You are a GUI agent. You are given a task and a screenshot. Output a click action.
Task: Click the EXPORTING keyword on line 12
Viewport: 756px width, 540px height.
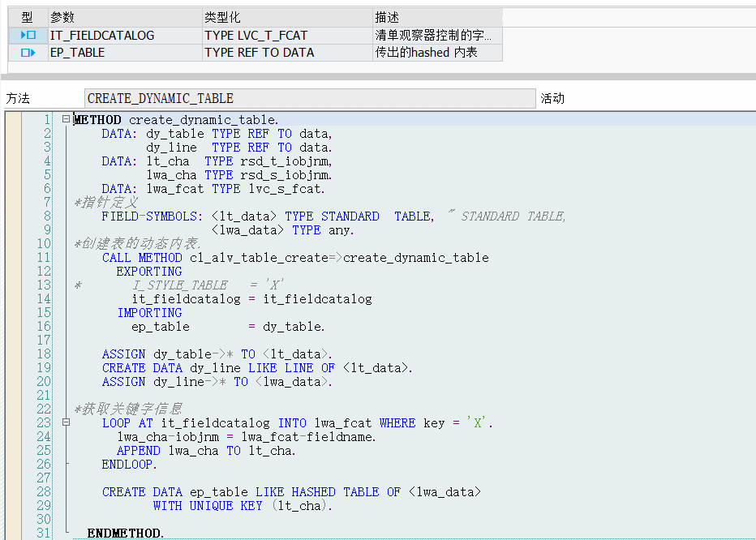(149, 272)
